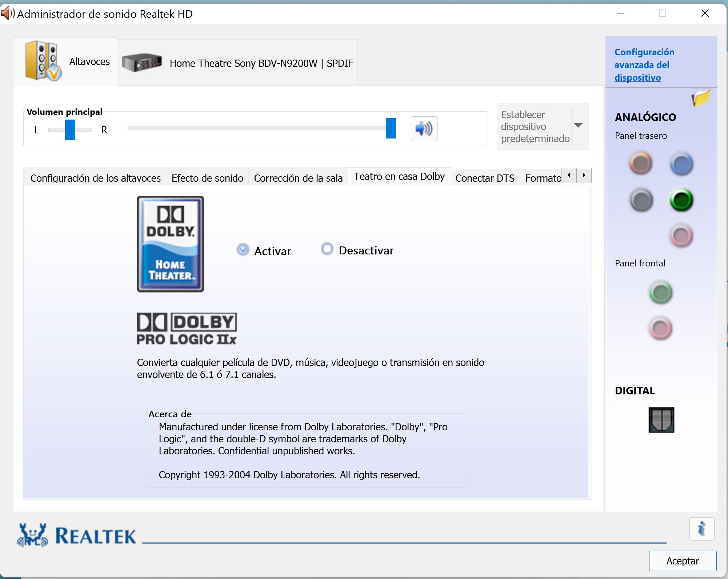Open the information button
The width and height of the screenshot is (728, 579).
pos(702,529)
